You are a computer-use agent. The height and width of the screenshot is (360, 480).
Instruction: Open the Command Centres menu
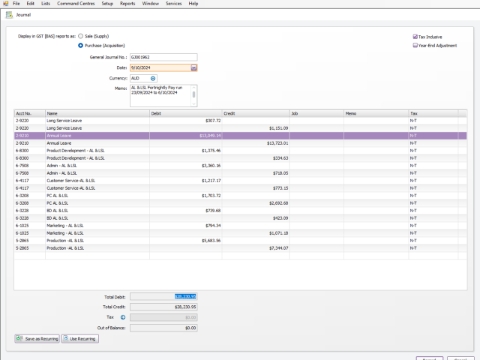coord(76,3)
